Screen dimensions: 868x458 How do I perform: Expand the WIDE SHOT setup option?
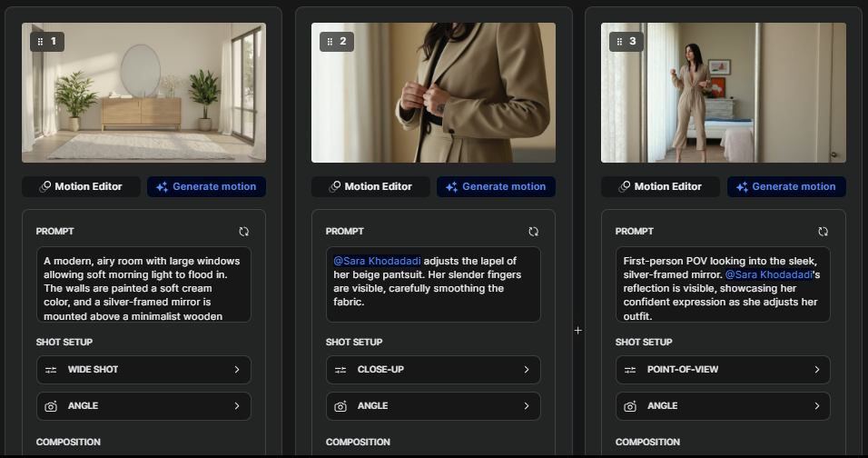[x=143, y=370]
